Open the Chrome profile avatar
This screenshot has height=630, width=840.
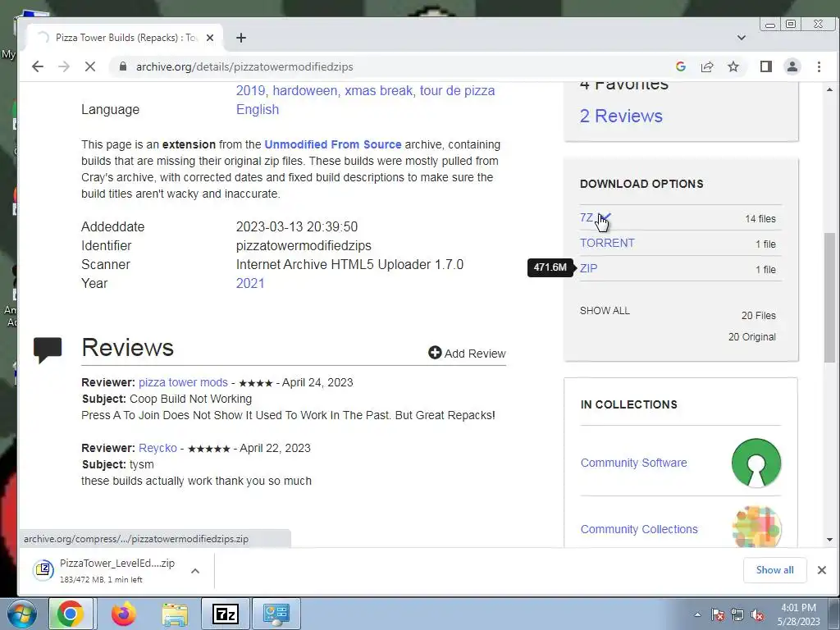pos(792,66)
